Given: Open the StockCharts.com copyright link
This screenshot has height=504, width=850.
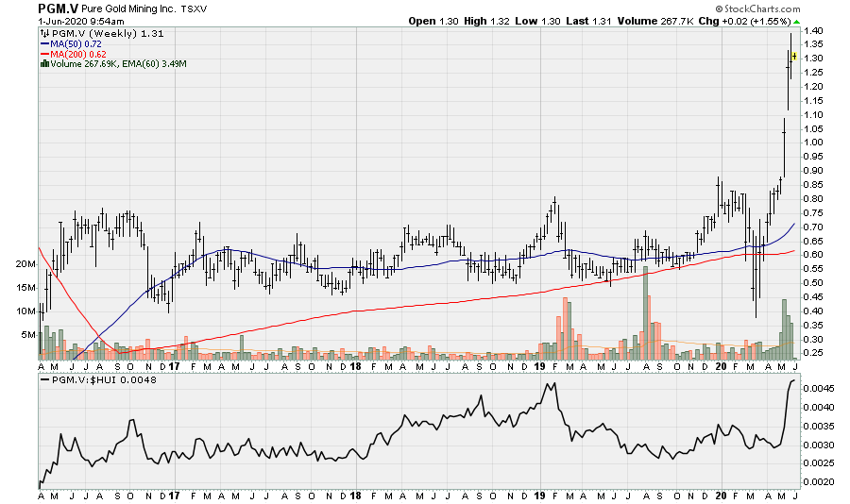Looking at the screenshot, I should tap(757, 8).
